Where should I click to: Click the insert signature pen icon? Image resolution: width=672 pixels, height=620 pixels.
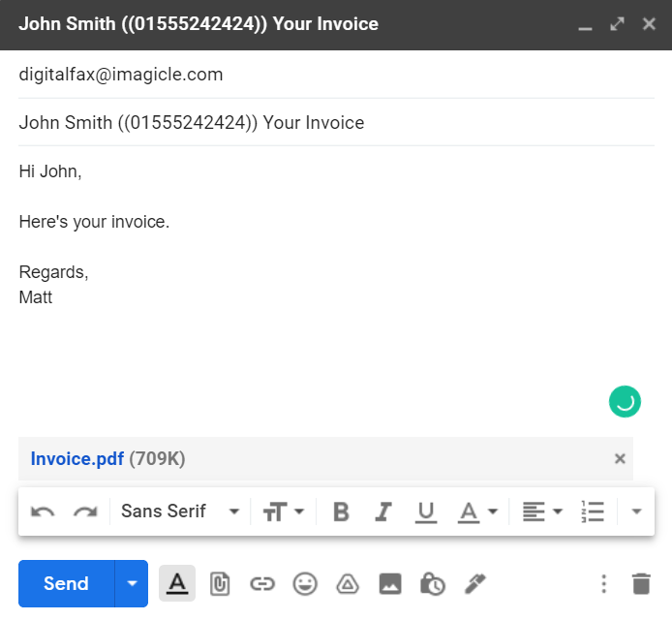point(474,583)
